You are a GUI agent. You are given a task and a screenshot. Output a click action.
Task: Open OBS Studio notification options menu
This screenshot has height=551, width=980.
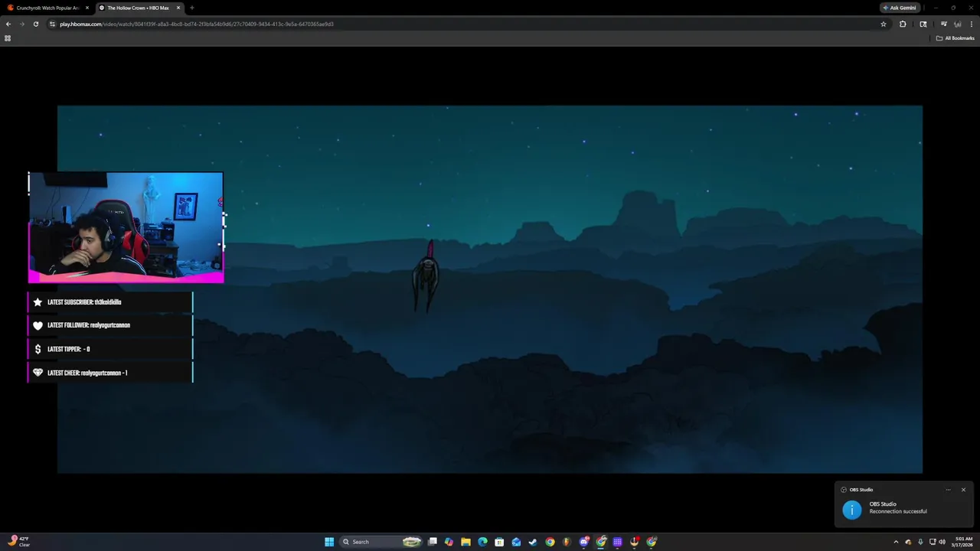click(948, 490)
